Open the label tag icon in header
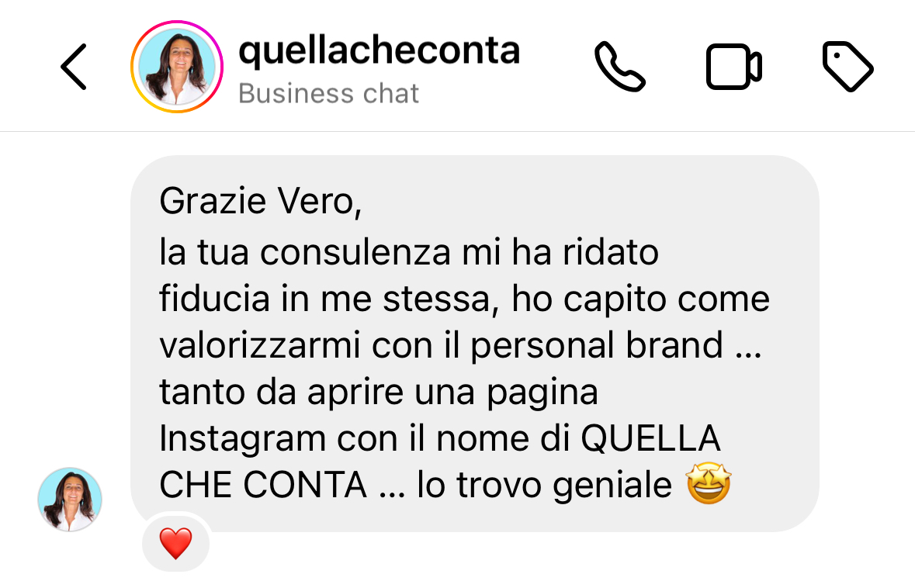This screenshot has width=915, height=588. (848, 67)
